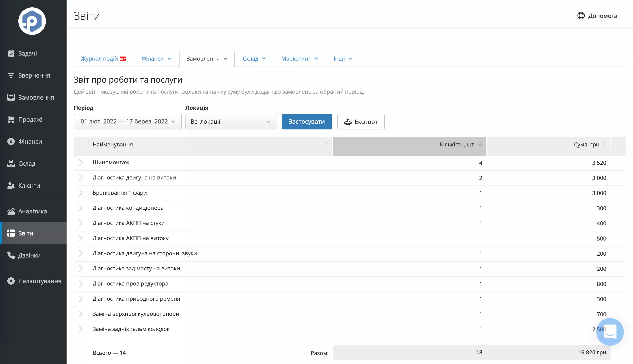Viewport: 633px width, 364px height.
Task: Open the Локація Всі локації dropdown
Action: (x=231, y=121)
